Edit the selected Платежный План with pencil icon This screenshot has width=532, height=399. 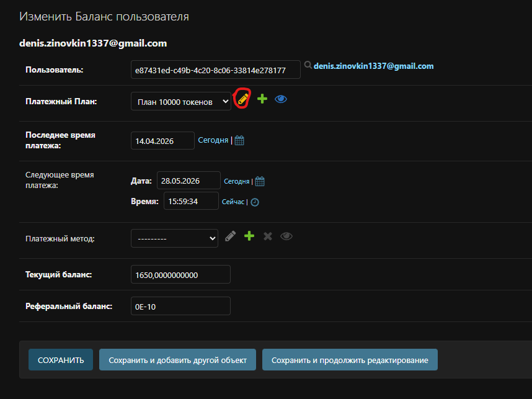[242, 99]
